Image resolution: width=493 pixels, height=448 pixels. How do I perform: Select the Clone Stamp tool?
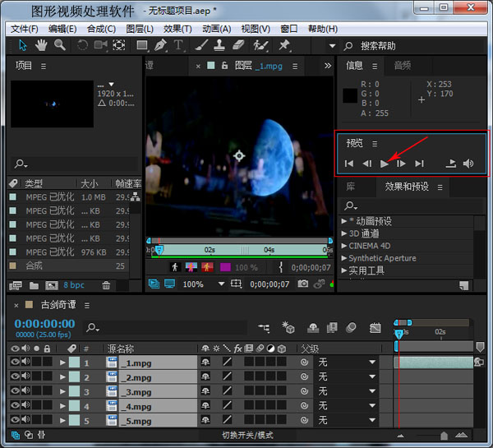[219, 45]
